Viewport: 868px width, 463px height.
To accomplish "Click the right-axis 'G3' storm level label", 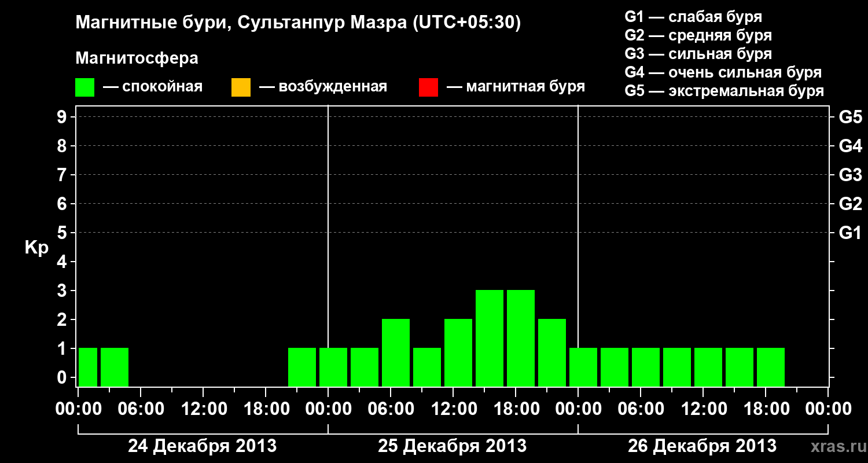I will point(850,175).
